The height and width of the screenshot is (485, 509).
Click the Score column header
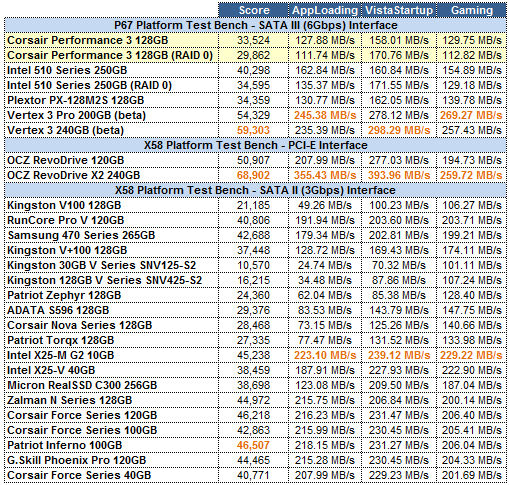point(254,10)
